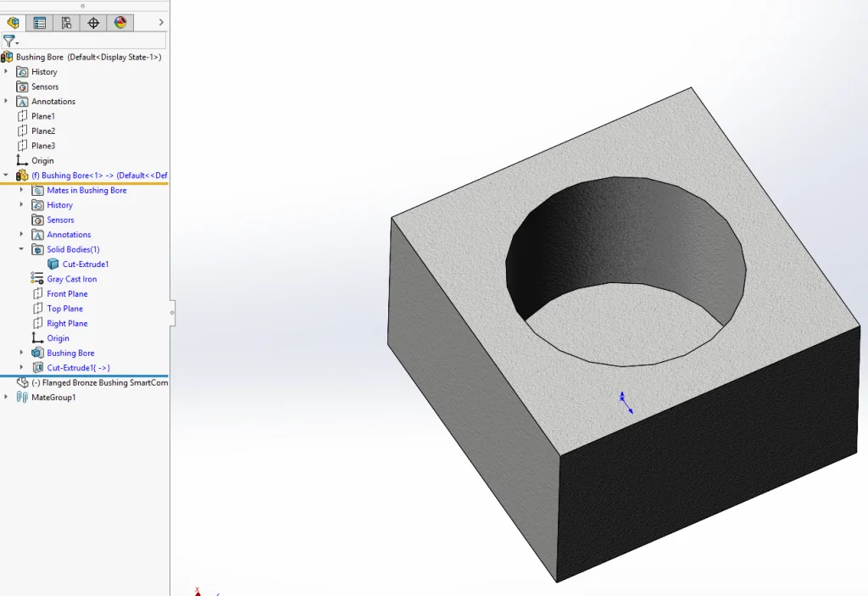This screenshot has height=596, width=868.
Task: Click the Right Plane label
Action: [x=67, y=324]
